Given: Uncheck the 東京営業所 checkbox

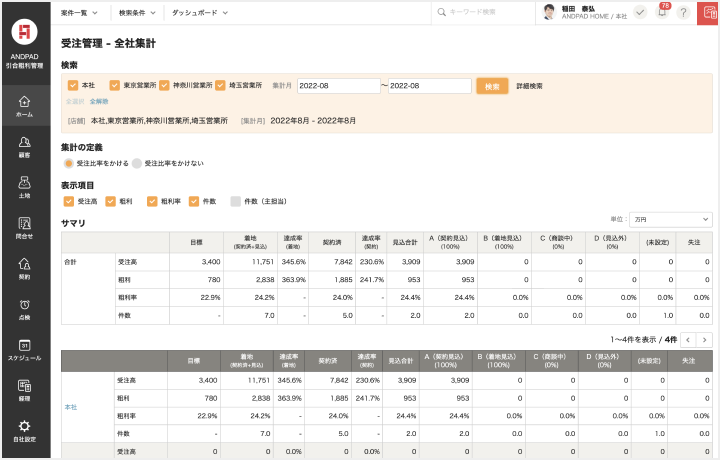Looking at the screenshot, I should (115, 86).
